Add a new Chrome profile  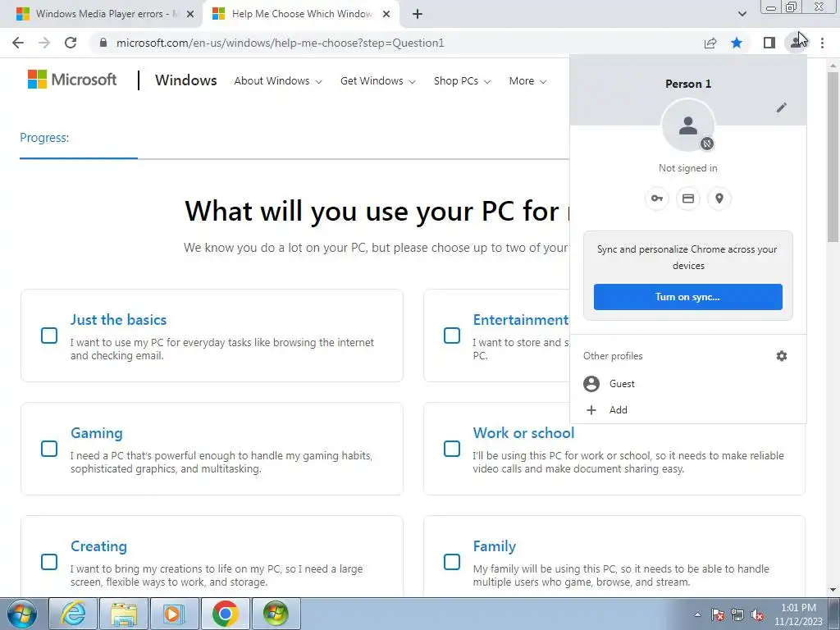688,410
